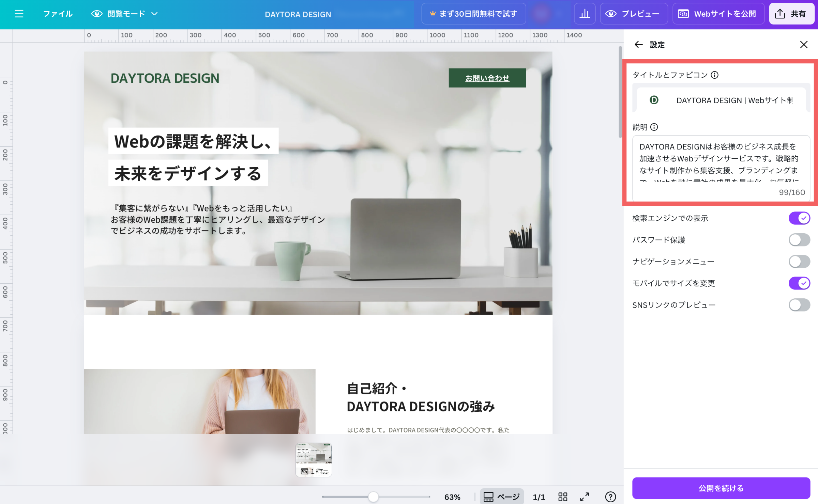Expand the 閲覧モード dropdown
This screenshot has height=504, width=818.
[124, 14]
